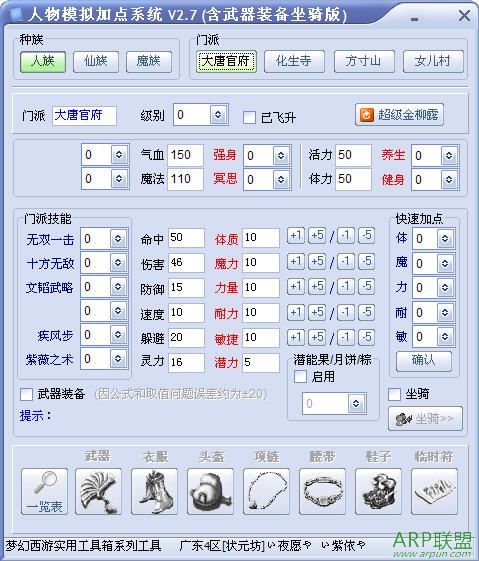
Task: Adjust the 文韬武略 skill spinner
Action: [118, 287]
